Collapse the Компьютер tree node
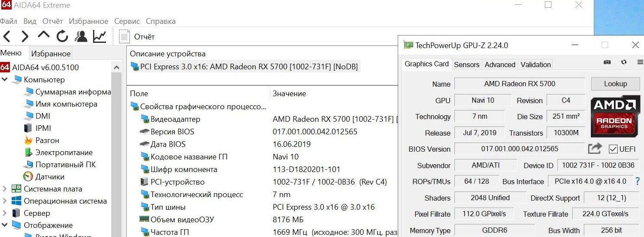 [x=5, y=80]
